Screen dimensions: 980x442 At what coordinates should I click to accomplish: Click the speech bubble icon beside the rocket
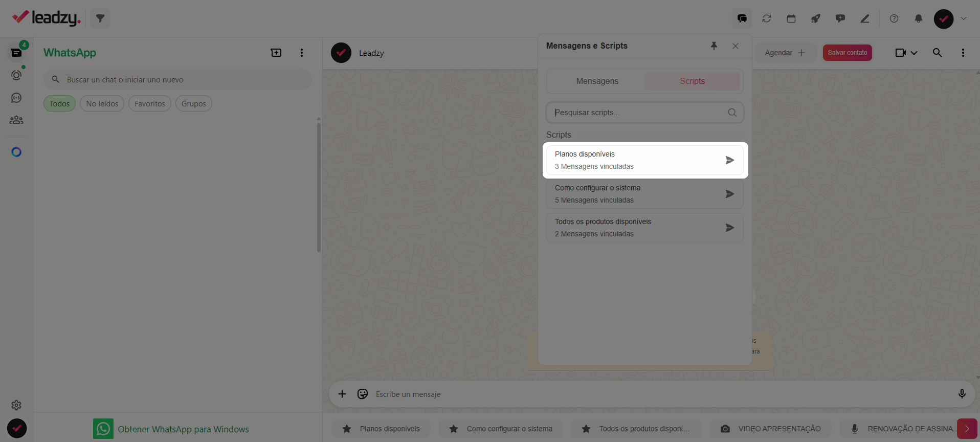[x=840, y=18]
